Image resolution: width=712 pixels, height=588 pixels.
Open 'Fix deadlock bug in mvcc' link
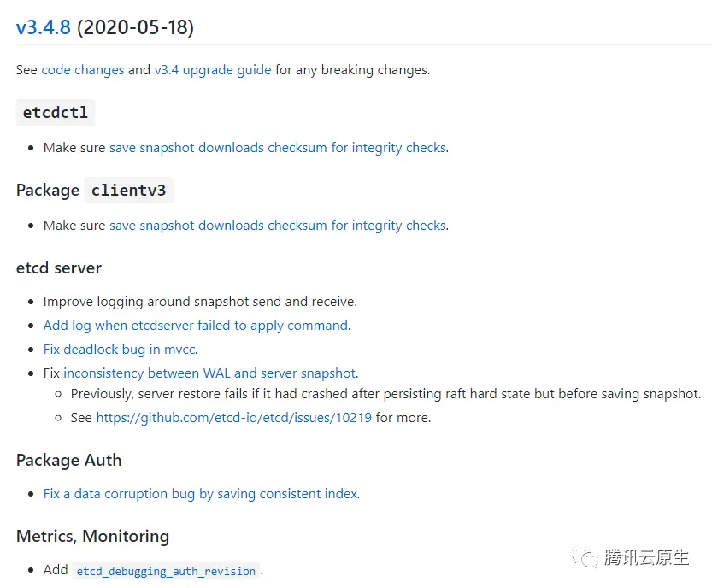[x=121, y=350]
